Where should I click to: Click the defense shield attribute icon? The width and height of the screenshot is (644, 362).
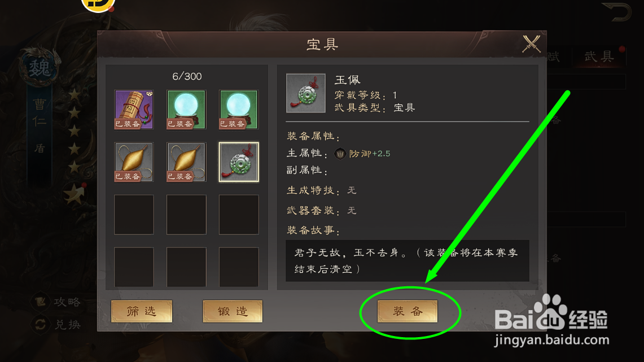click(340, 154)
